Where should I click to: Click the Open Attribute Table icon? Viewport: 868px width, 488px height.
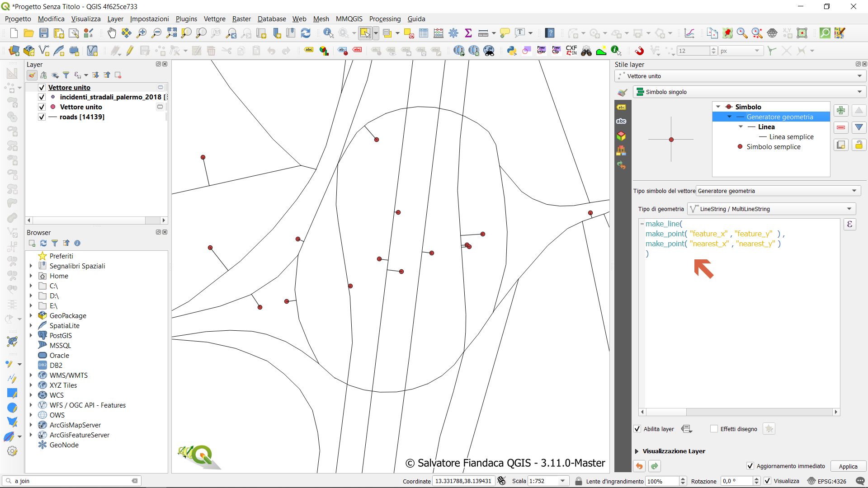pyautogui.click(x=424, y=33)
